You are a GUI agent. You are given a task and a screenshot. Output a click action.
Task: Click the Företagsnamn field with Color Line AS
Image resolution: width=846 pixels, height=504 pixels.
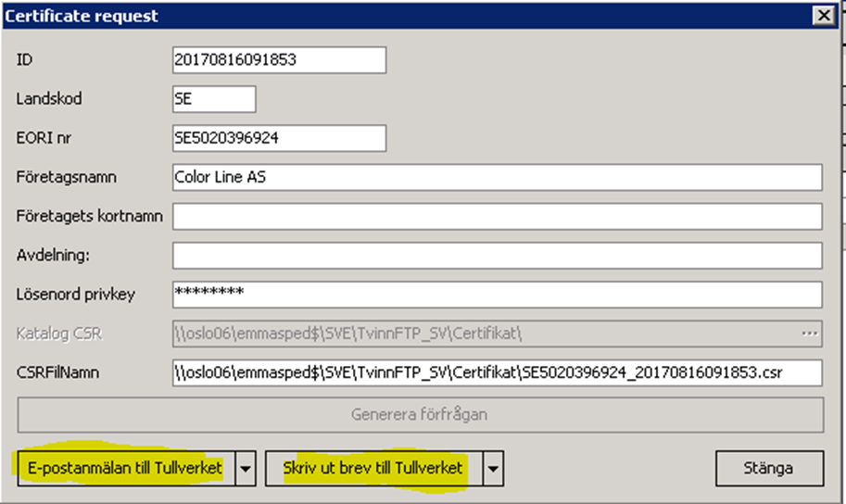pos(498,178)
